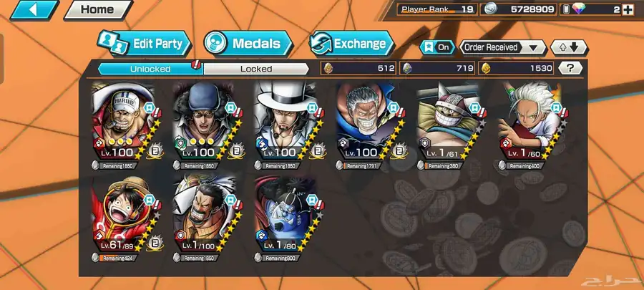The width and height of the screenshot is (644, 290).
Task: Select the Unlocked tab
Action: [x=150, y=69]
